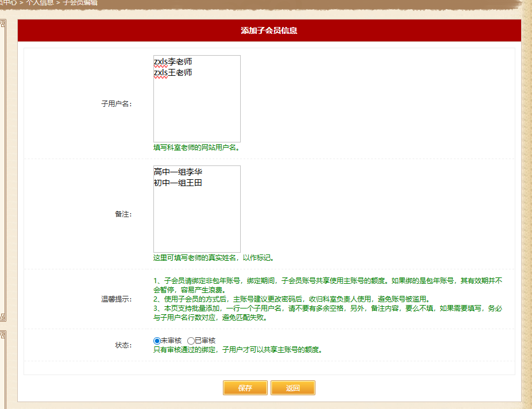Go to 会员中心 via breadcrumb

(x=8, y=3)
